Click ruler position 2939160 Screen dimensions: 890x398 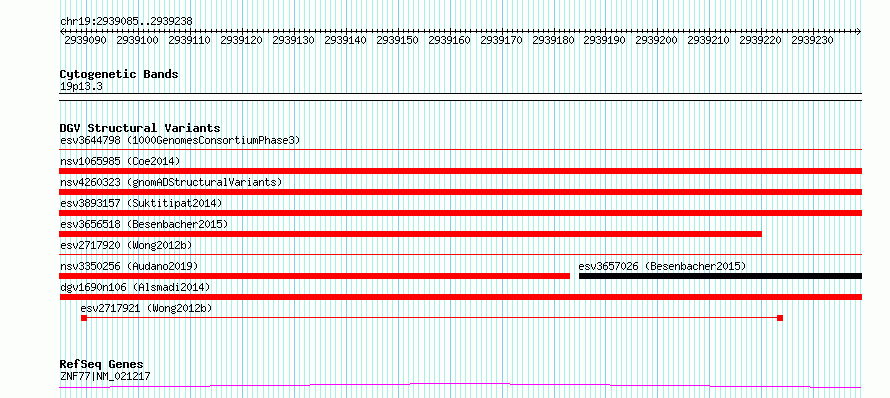[449, 40]
